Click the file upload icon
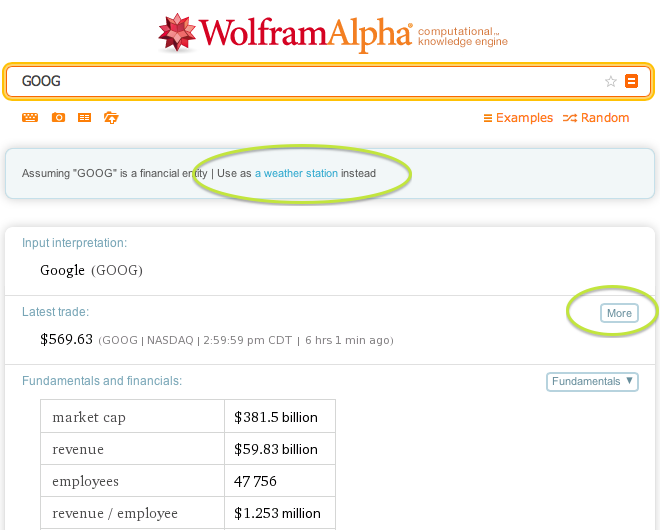 111,117
